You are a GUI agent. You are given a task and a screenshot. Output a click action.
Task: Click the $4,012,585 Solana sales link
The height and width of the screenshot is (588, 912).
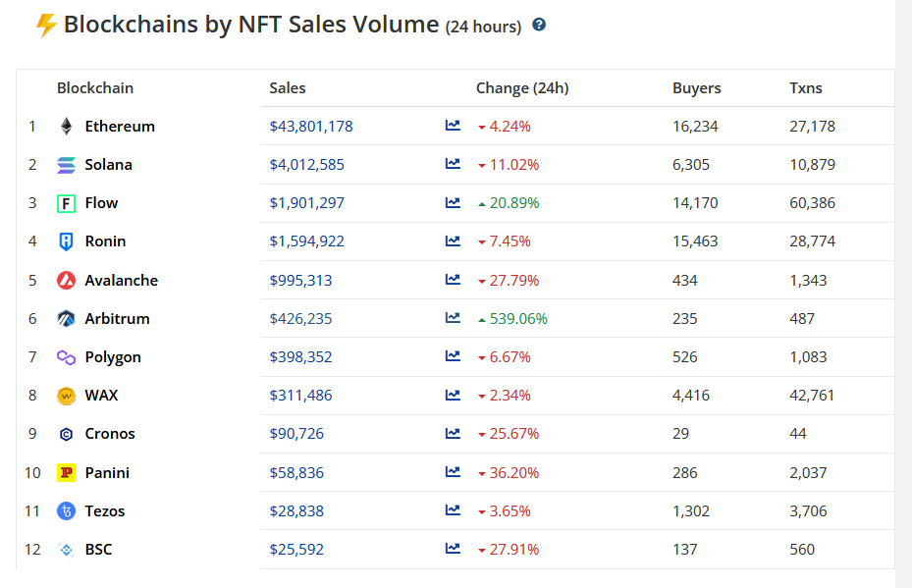(302, 164)
